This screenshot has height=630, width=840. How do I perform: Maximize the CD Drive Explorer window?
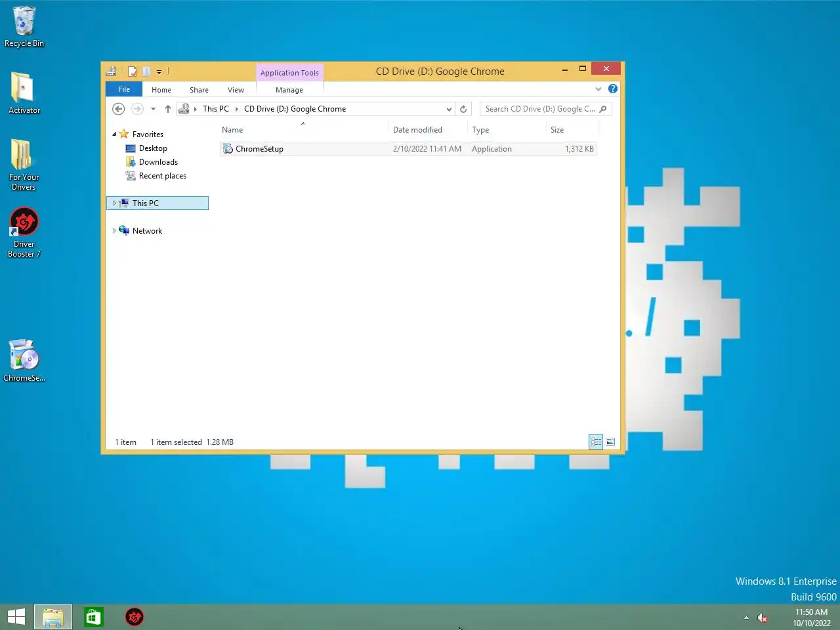click(582, 69)
